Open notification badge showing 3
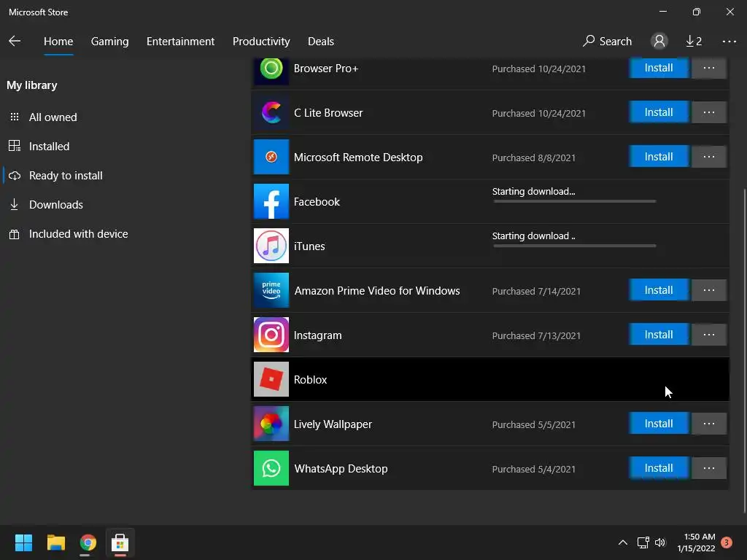 pyautogui.click(x=727, y=542)
